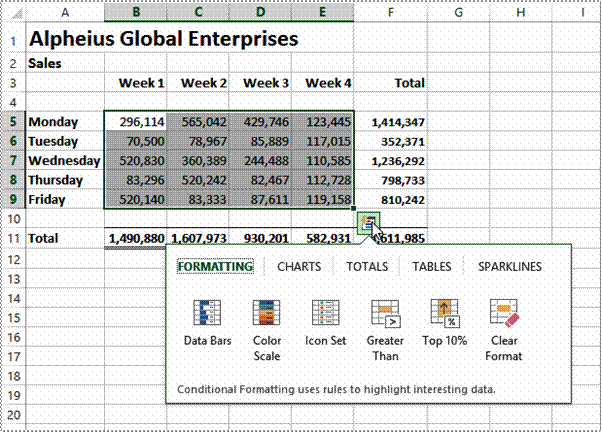Switch to the TOTALS tab

pos(367,266)
